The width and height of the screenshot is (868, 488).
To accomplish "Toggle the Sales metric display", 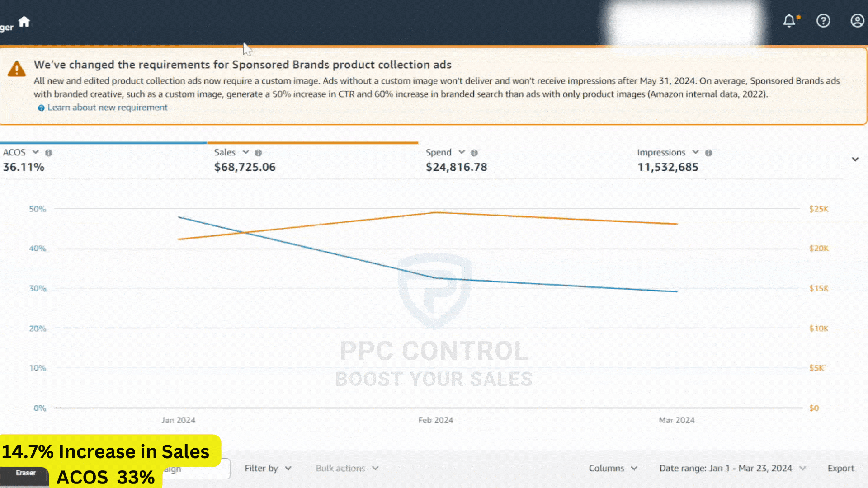I will (x=245, y=152).
